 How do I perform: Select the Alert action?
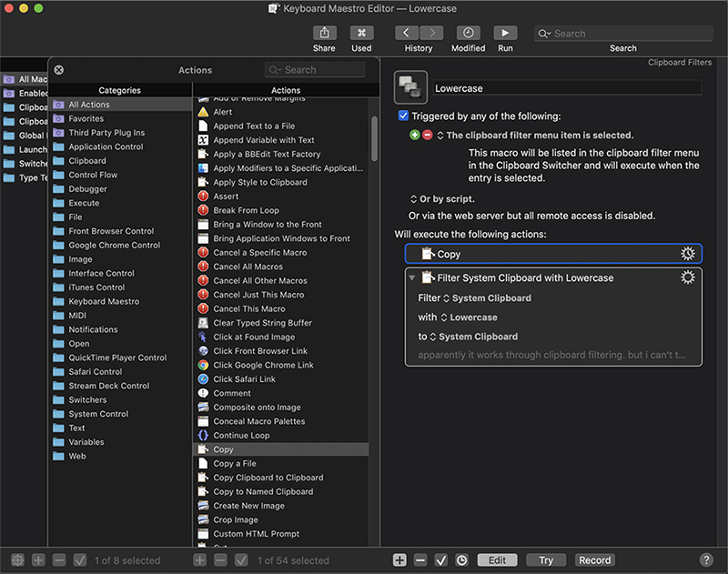(x=281, y=112)
